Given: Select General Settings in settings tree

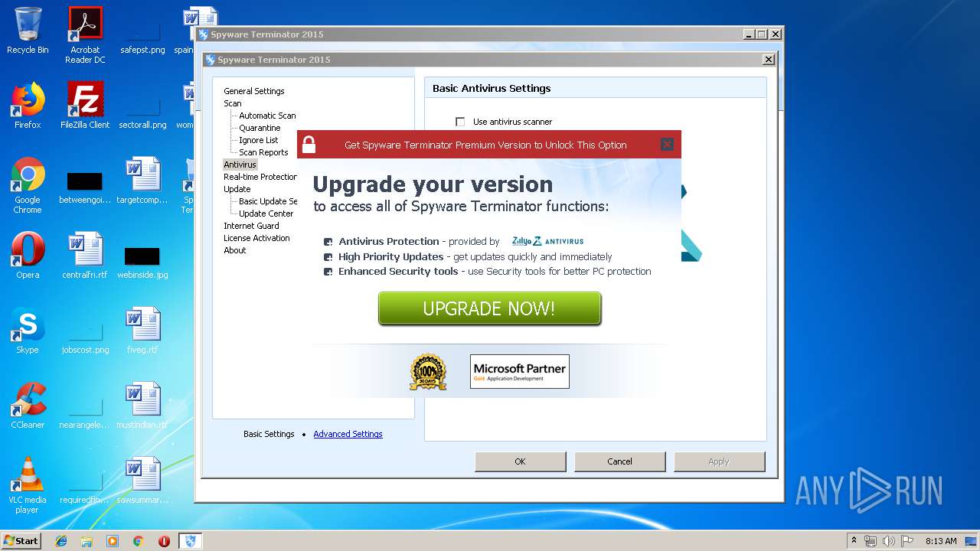Looking at the screenshot, I should click(254, 91).
